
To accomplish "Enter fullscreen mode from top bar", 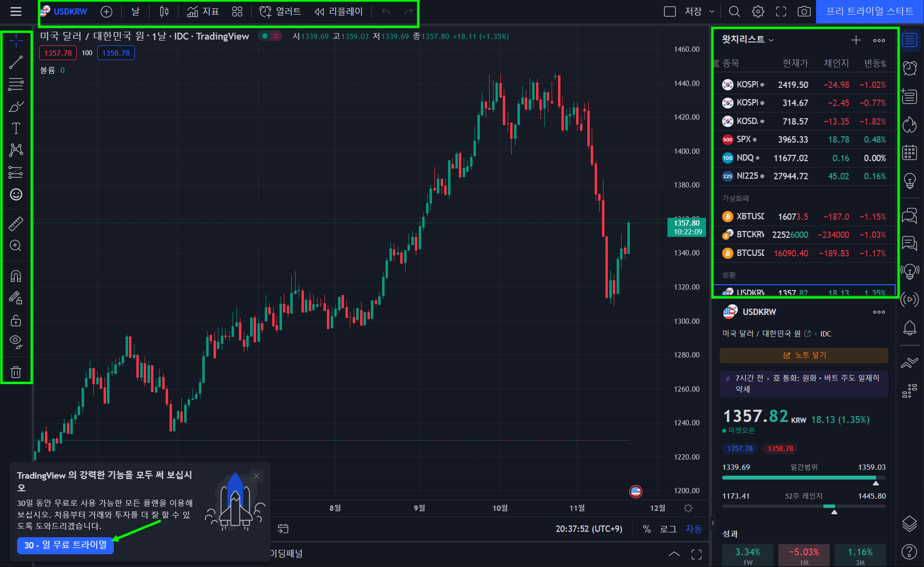I will click(781, 11).
